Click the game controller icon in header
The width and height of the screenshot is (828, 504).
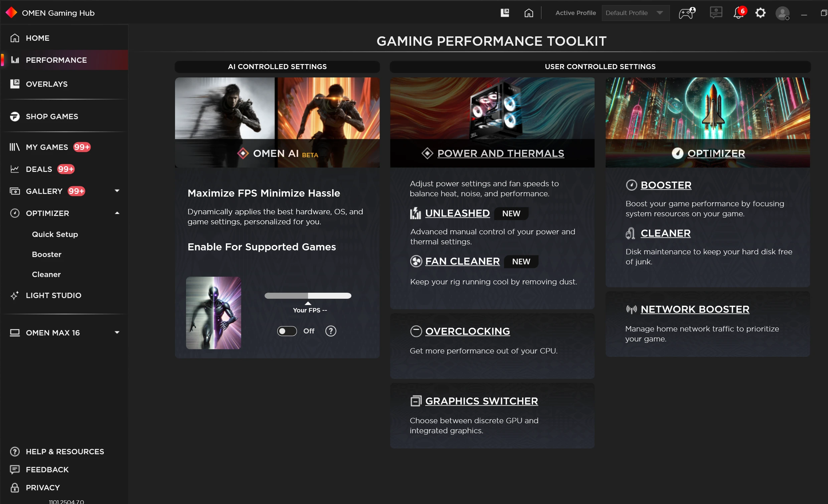(686, 13)
